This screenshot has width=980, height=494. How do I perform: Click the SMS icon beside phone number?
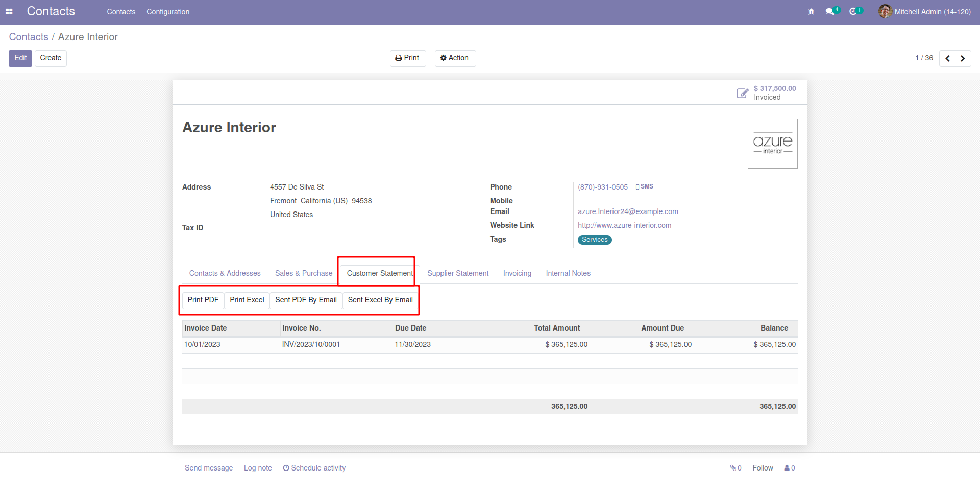tap(644, 187)
